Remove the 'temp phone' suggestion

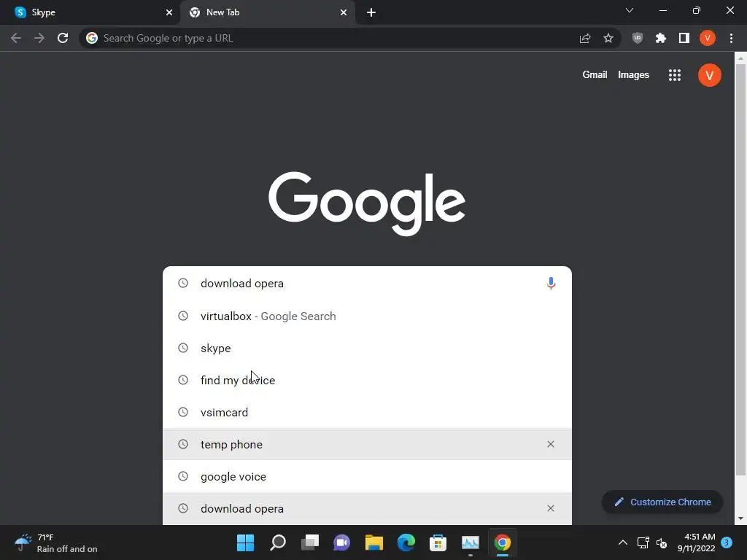(x=551, y=444)
